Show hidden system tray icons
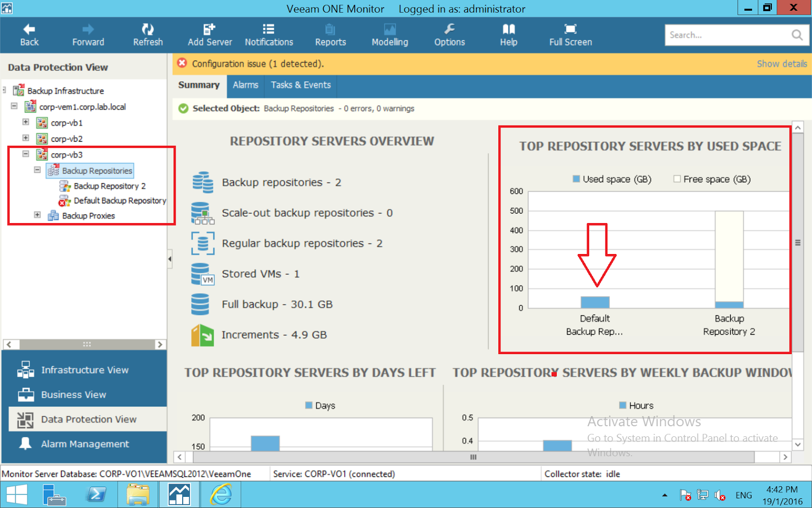 tap(665, 495)
